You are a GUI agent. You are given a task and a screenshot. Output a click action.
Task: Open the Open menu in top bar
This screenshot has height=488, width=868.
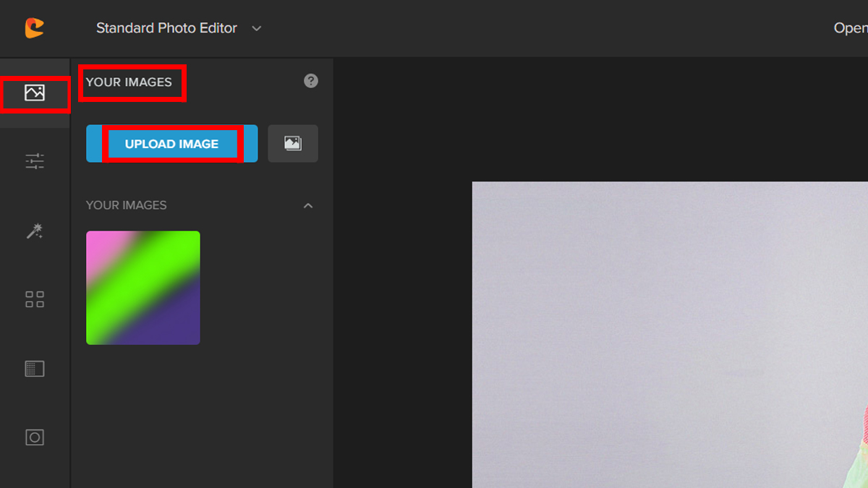click(850, 28)
